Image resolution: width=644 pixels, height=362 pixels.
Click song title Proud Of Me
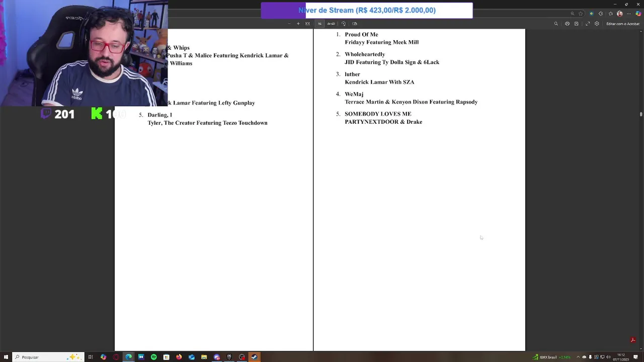point(361,35)
